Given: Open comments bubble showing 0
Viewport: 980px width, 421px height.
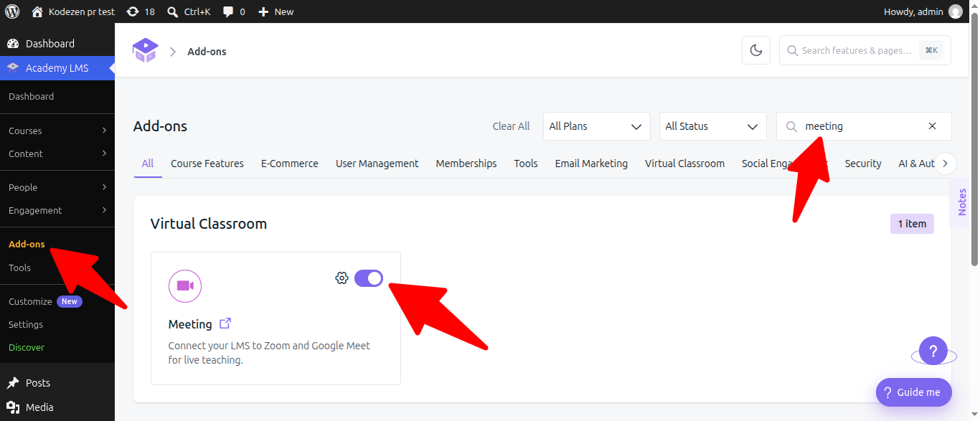Looking at the screenshot, I should point(234,11).
